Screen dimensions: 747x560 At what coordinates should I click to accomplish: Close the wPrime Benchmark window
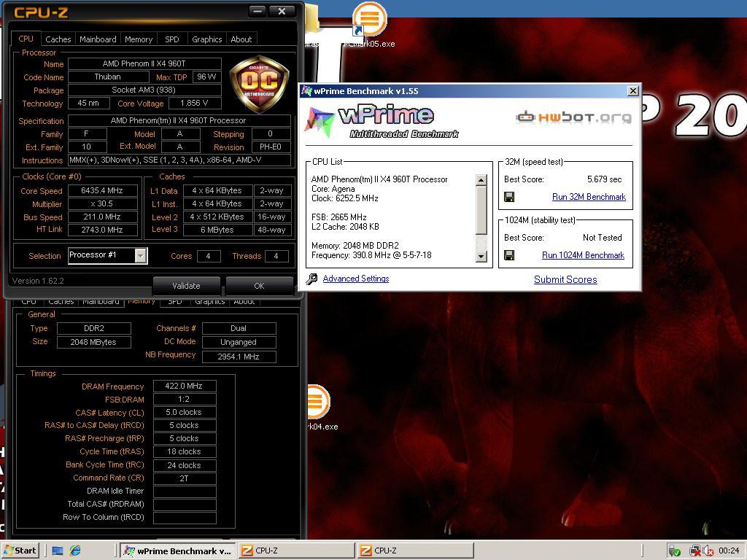[632, 91]
